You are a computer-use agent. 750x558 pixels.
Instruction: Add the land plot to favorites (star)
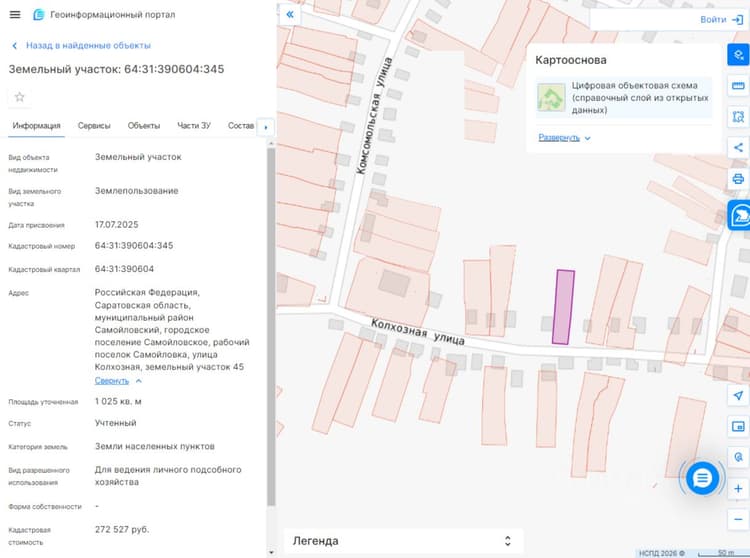20,97
